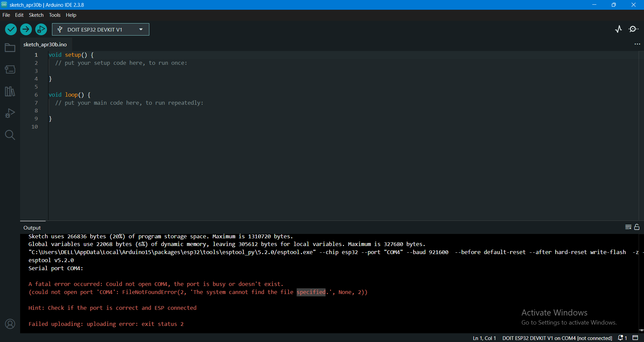Click the notifications bell in status bar
644x342 pixels.
point(623,338)
